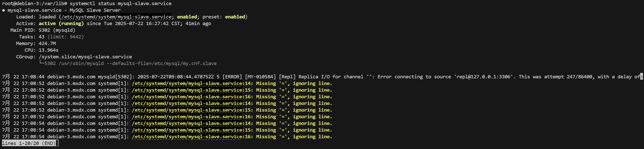Click the [ERROR] tag in log line
The height and width of the screenshot is (149, 644).
pyautogui.click(x=232, y=77)
